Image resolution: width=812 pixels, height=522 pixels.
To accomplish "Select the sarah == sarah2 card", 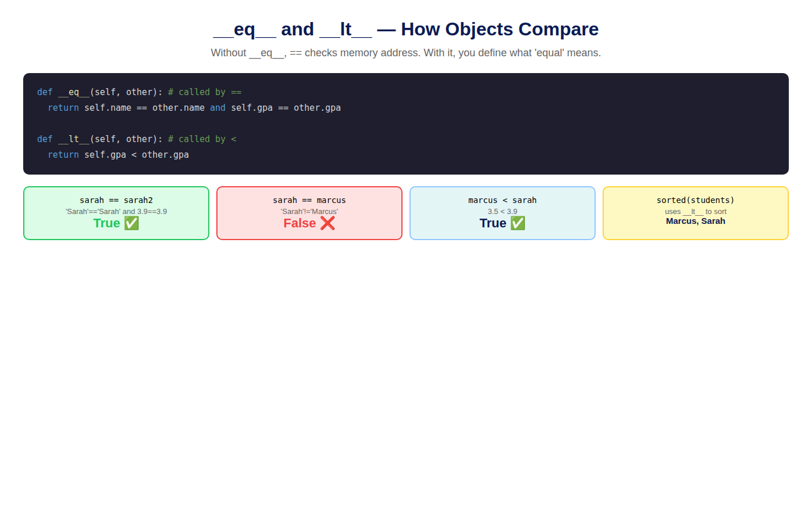I will point(116,213).
